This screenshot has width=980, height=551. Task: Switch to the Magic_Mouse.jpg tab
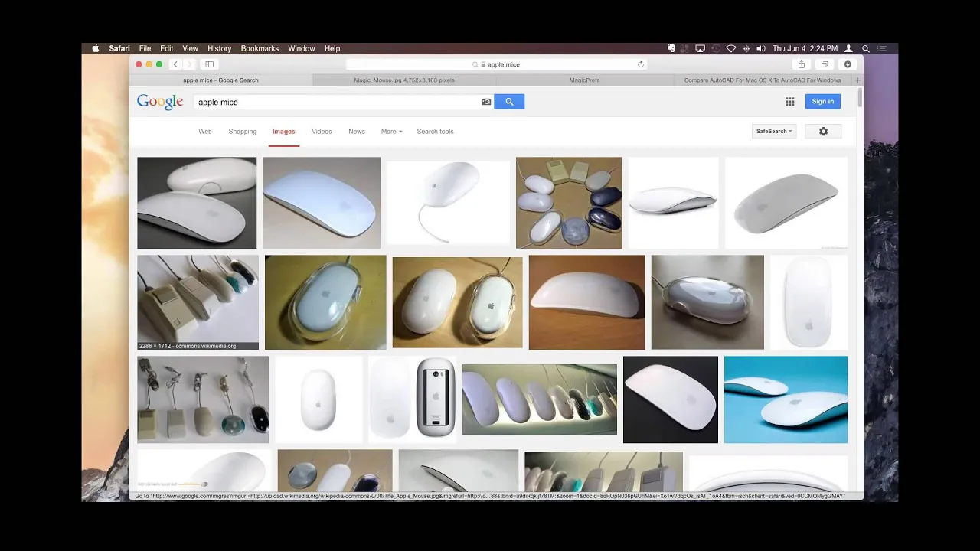[x=404, y=80]
